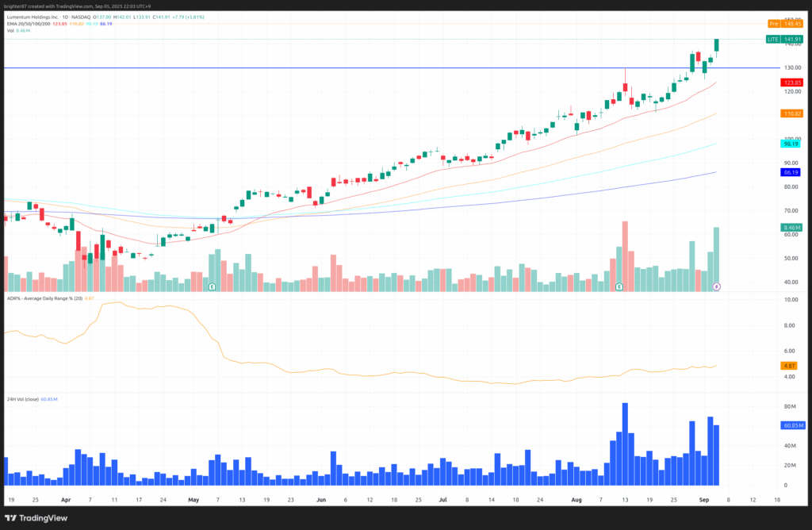Select the blue horizontal line at 130.00

pyautogui.click(x=392, y=68)
